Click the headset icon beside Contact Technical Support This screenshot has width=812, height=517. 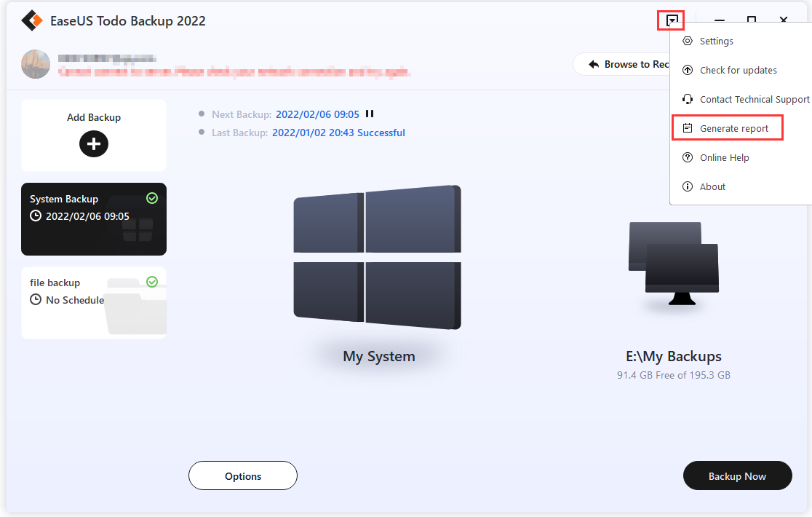point(687,99)
